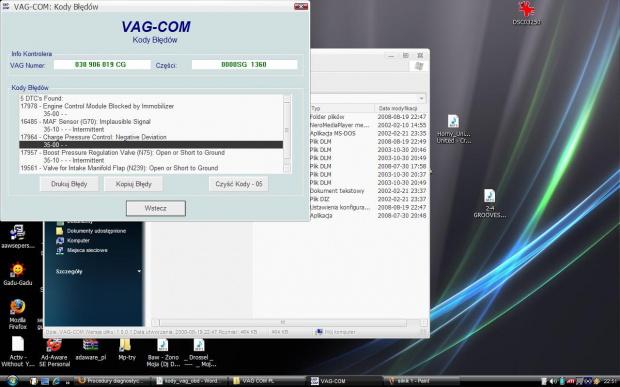
Task: Click the system tray clock
Action: [x=611, y=381]
